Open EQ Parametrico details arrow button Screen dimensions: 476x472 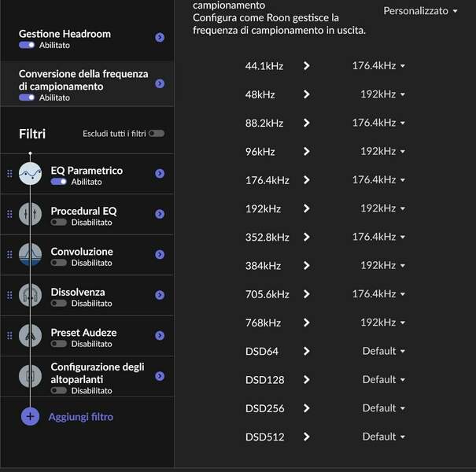[x=160, y=174]
